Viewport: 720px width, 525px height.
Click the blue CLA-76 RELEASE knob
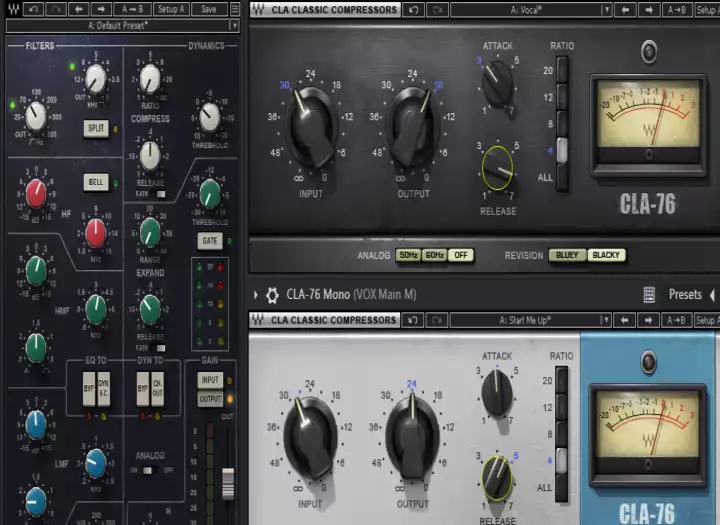(x=497, y=478)
